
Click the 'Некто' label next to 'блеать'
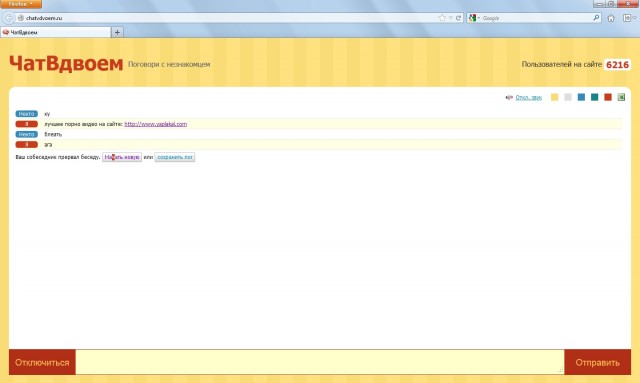tap(27, 134)
